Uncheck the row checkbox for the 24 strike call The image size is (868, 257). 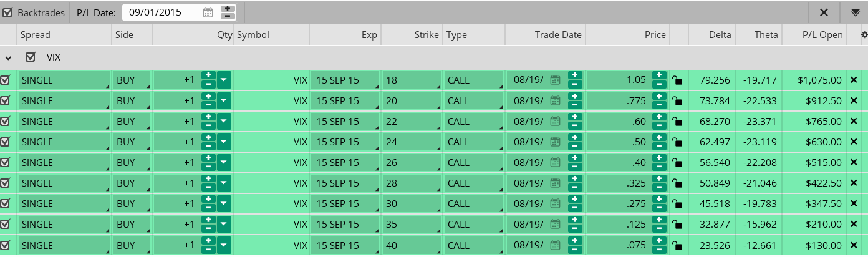tap(6, 142)
